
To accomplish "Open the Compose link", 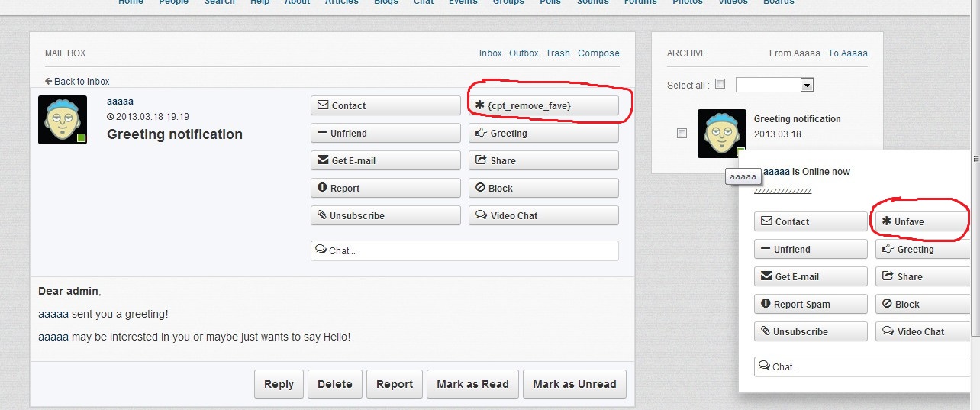I will pyautogui.click(x=598, y=53).
